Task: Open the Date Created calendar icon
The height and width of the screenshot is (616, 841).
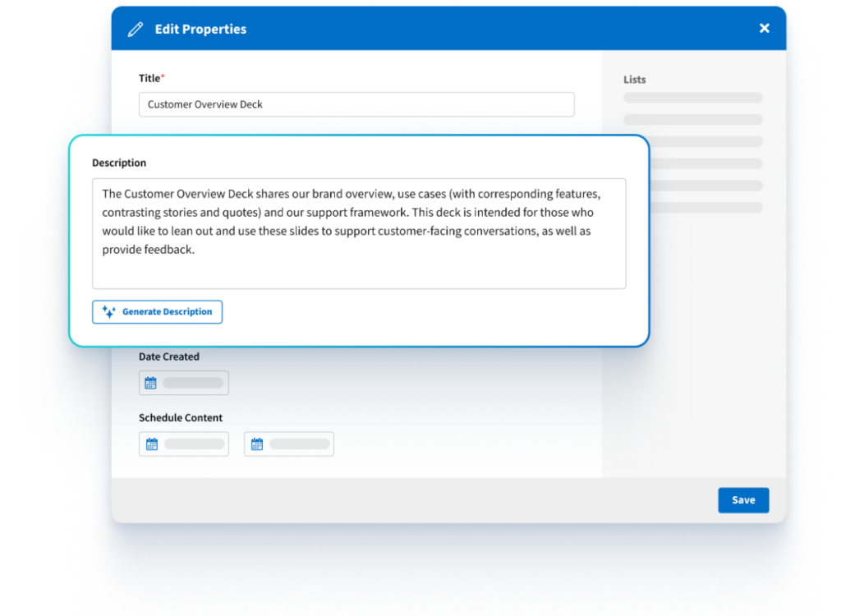Action: (x=152, y=382)
